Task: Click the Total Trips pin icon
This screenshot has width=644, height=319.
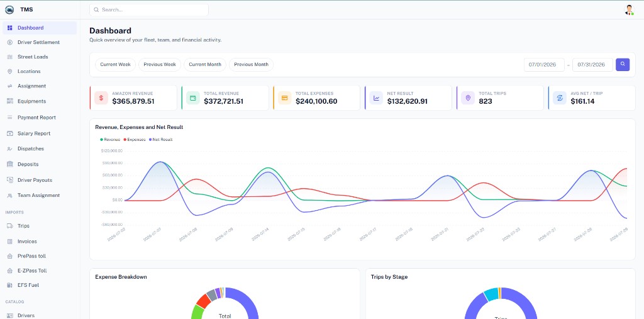Action: tap(468, 98)
